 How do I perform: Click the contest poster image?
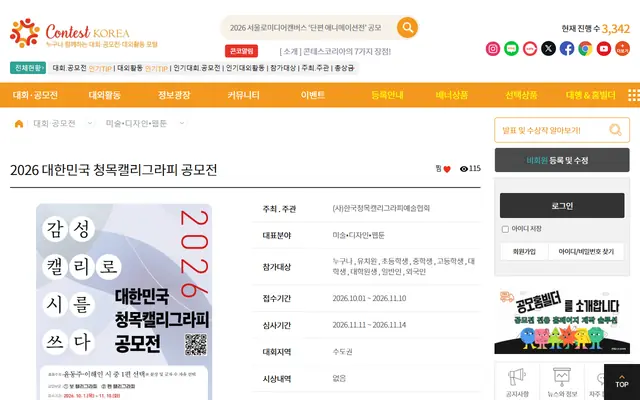pos(124,302)
